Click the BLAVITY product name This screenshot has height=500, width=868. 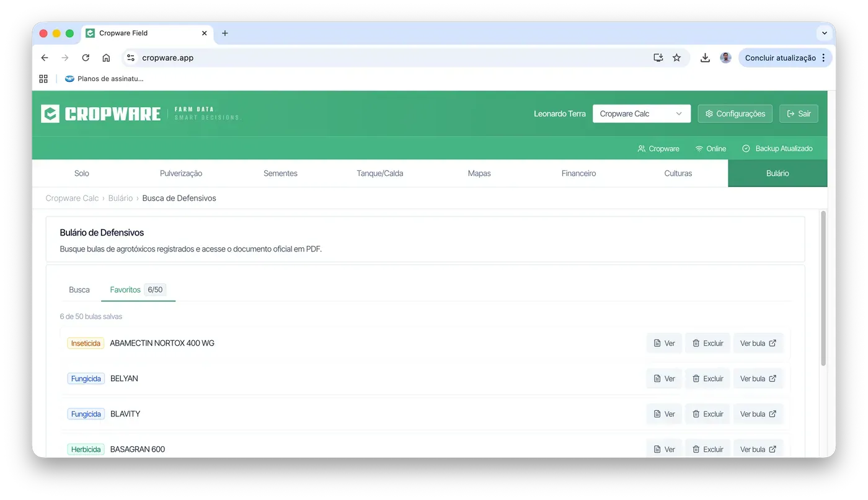(125, 414)
